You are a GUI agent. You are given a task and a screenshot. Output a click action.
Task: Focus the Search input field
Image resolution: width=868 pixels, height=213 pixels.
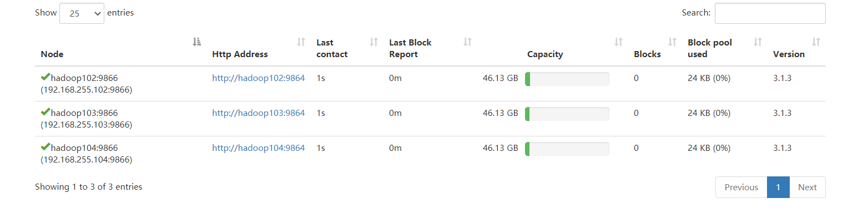click(770, 13)
